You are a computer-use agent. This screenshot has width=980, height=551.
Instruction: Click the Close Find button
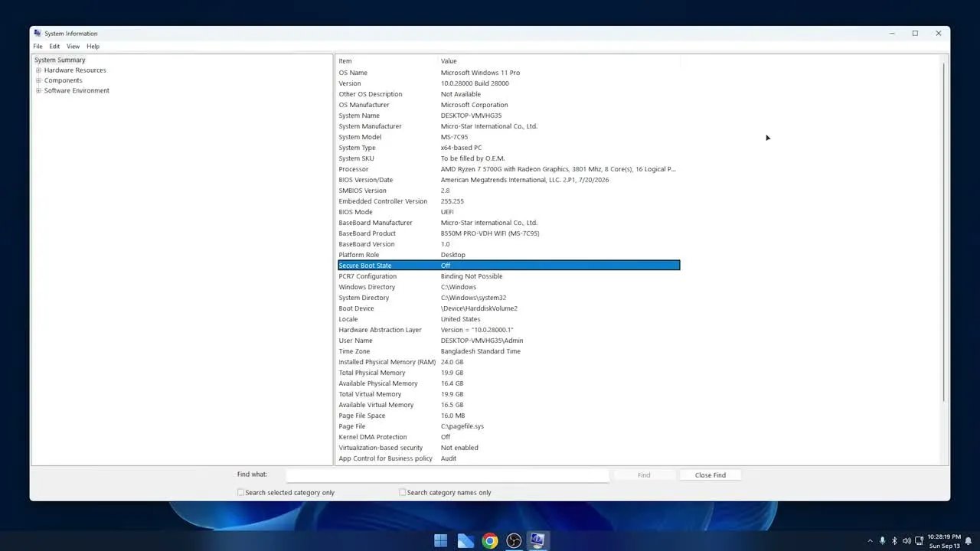[710, 475]
